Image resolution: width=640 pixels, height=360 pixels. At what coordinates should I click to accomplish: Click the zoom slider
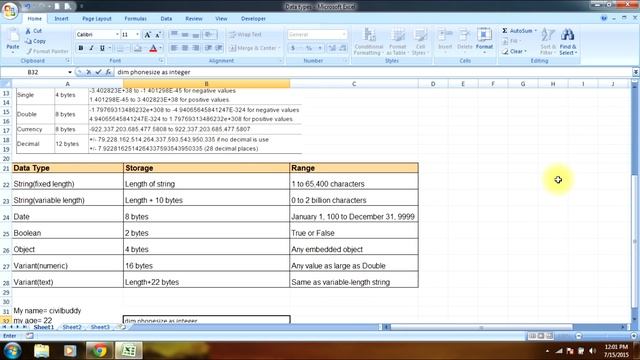coord(606,336)
